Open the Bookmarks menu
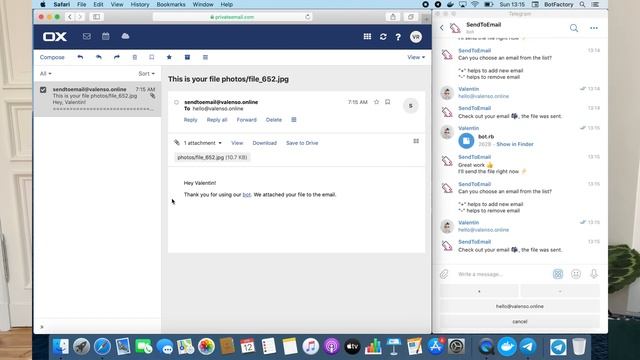The image size is (640, 360). coord(171,4)
